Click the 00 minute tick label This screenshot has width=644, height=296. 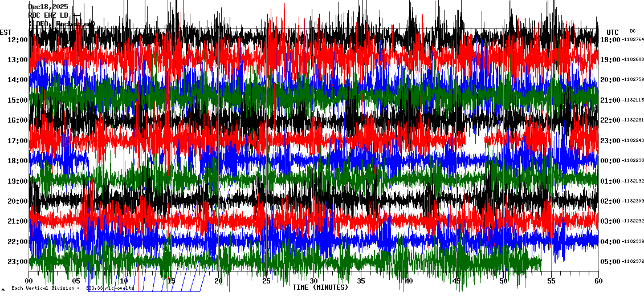(30, 281)
